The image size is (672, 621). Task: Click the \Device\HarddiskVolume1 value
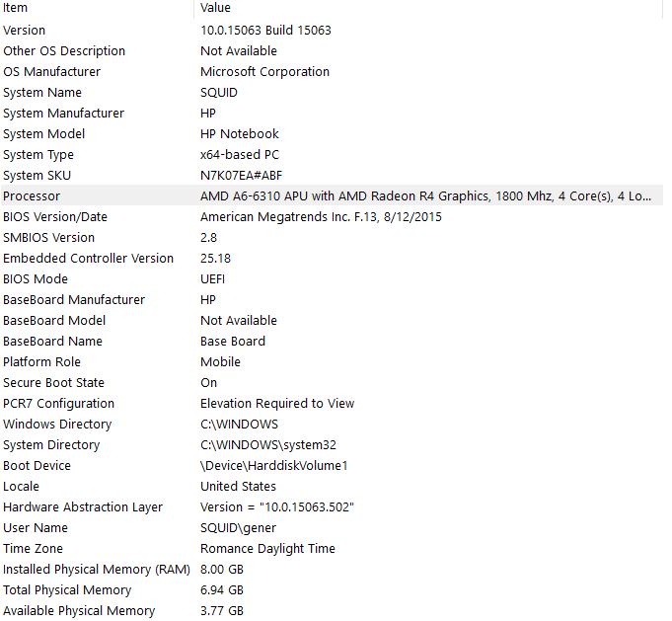click(x=274, y=466)
